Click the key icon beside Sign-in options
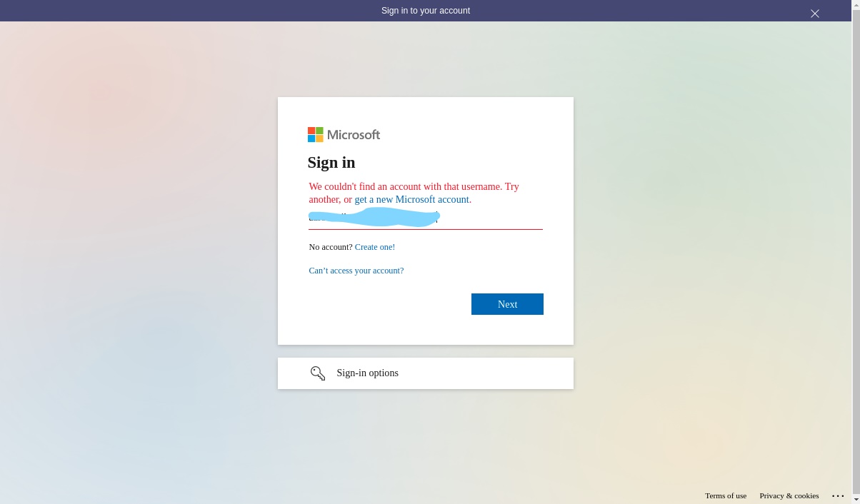860x504 pixels. coord(318,373)
